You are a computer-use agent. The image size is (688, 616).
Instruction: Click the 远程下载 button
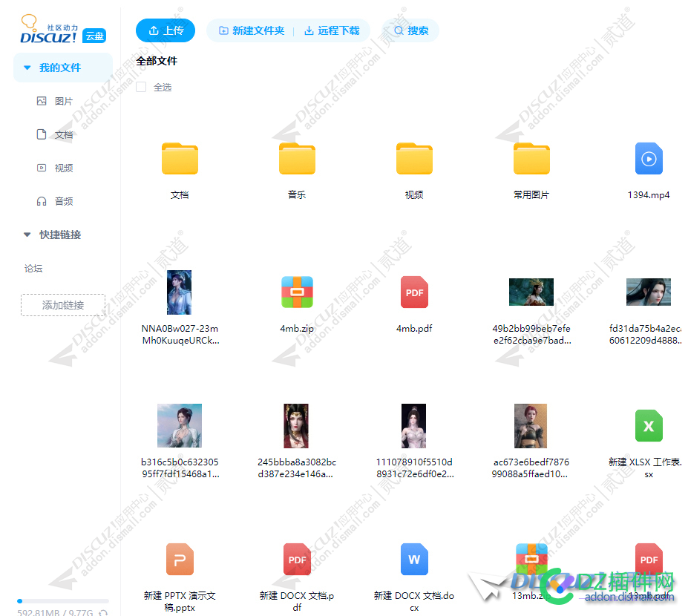332,30
